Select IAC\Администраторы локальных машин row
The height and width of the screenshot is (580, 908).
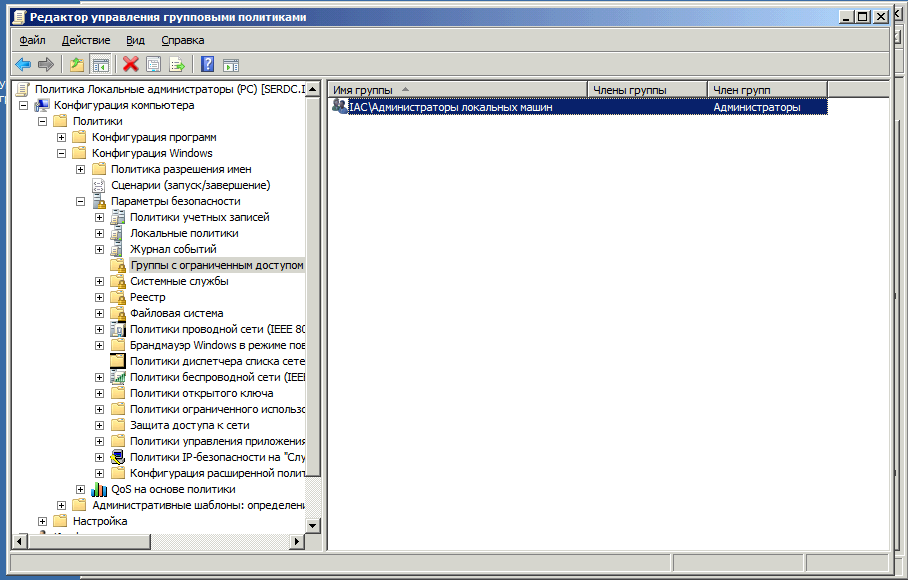pos(579,107)
